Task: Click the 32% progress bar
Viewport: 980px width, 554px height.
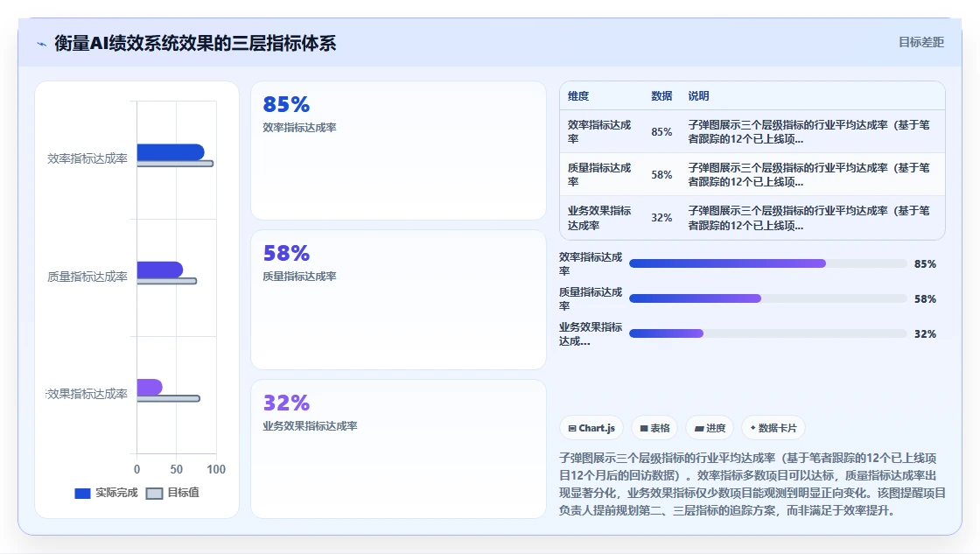Action: tap(767, 334)
